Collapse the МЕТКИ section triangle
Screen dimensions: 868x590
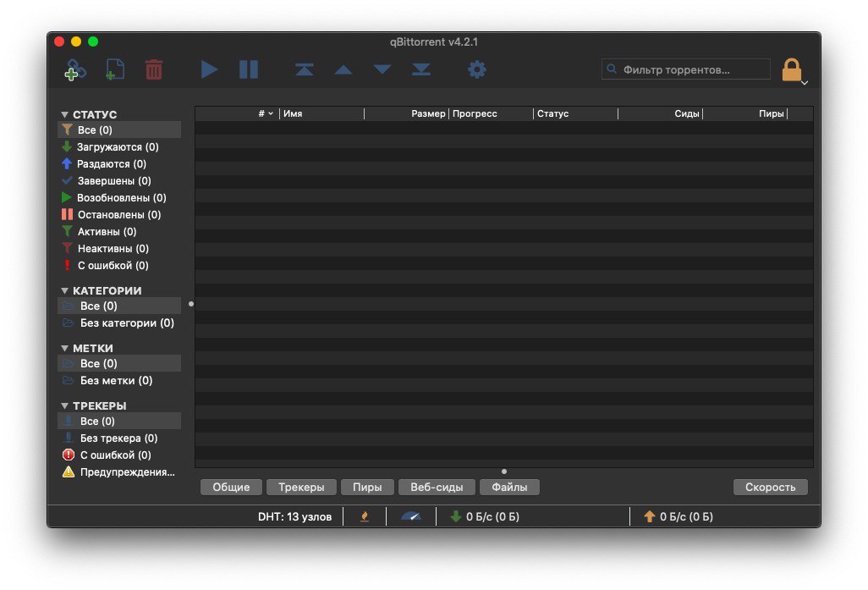pos(65,349)
